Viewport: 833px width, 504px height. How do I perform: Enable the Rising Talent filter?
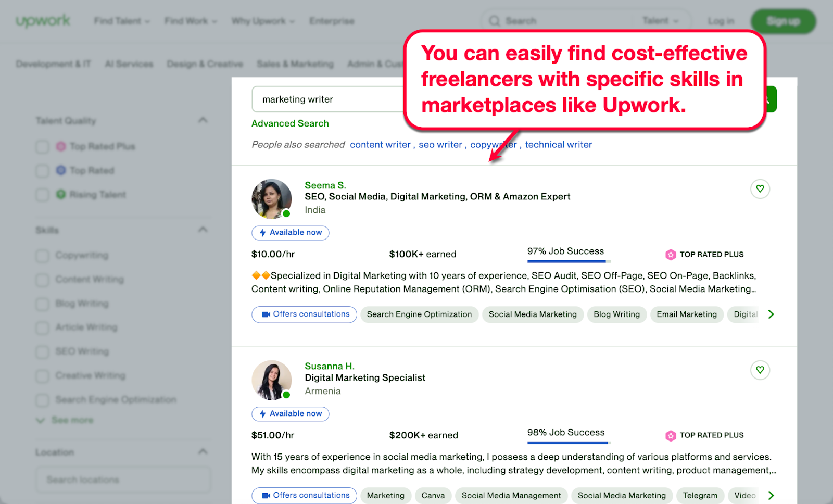[x=42, y=194]
